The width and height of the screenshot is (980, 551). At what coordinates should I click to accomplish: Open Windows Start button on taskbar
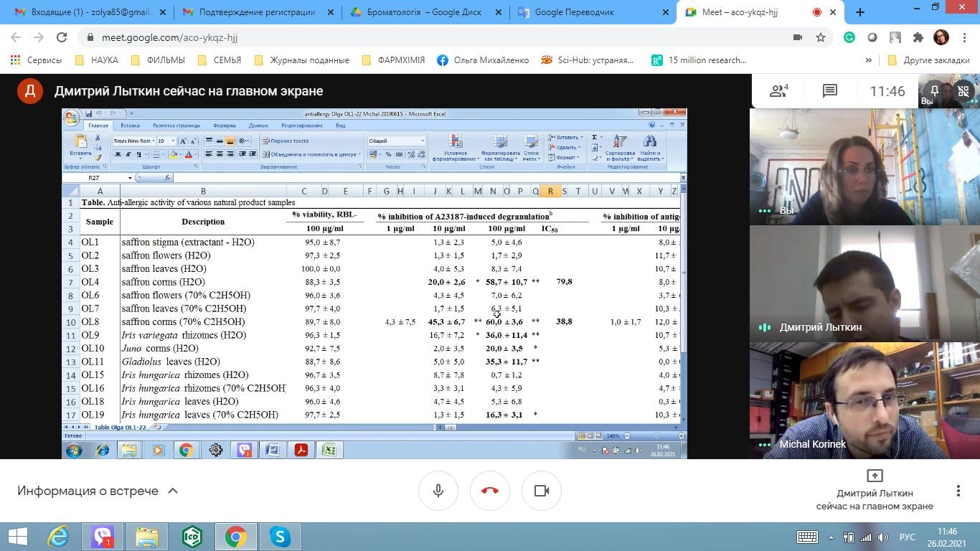(17, 537)
